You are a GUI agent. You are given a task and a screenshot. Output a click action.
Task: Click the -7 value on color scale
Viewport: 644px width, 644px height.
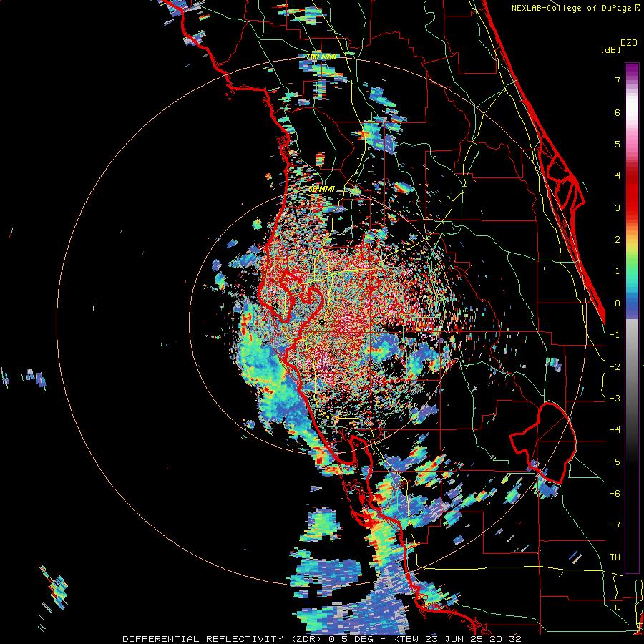(615, 525)
